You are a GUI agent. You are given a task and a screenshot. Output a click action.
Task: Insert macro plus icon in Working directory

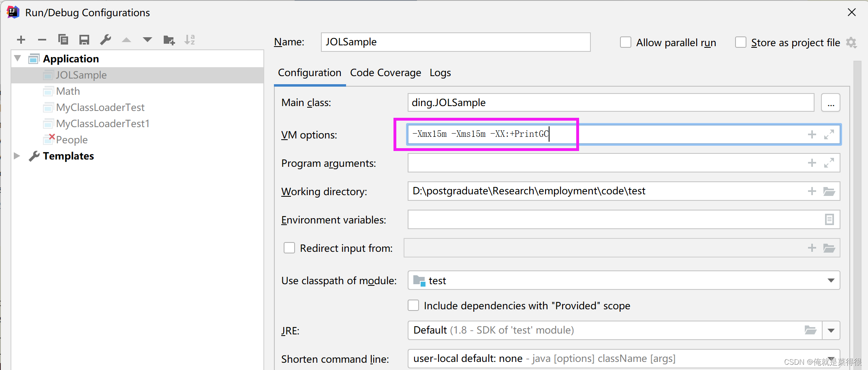pyautogui.click(x=812, y=191)
